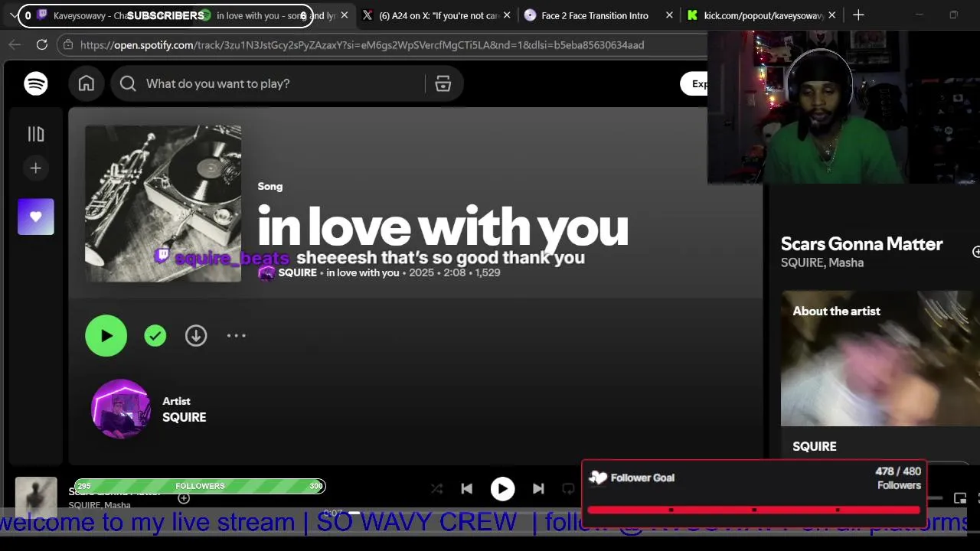Open SQUIRE, Masha in right panel
The width and height of the screenshot is (980, 551).
tap(822, 262)
